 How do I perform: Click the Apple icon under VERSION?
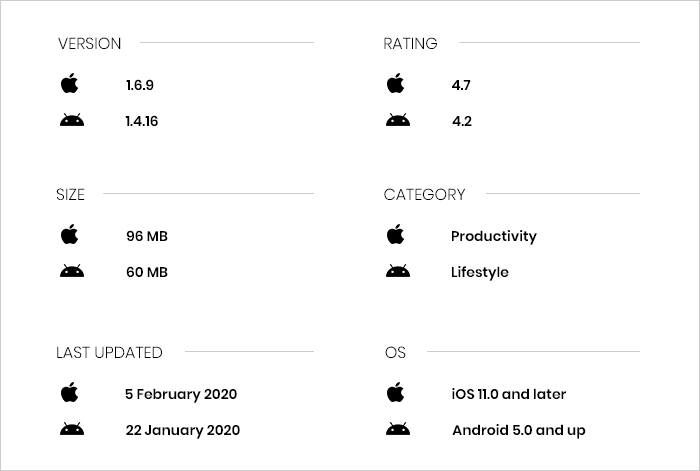tap(69, 83)
